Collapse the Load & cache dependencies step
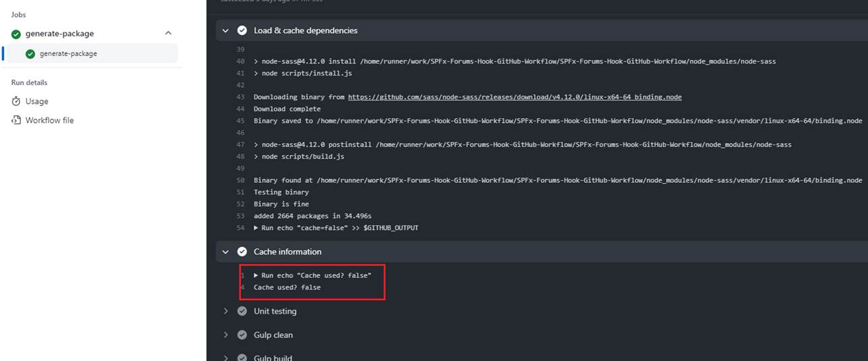Image resolution: width=868 pixels, height=361 pixels. coord(226,30)
